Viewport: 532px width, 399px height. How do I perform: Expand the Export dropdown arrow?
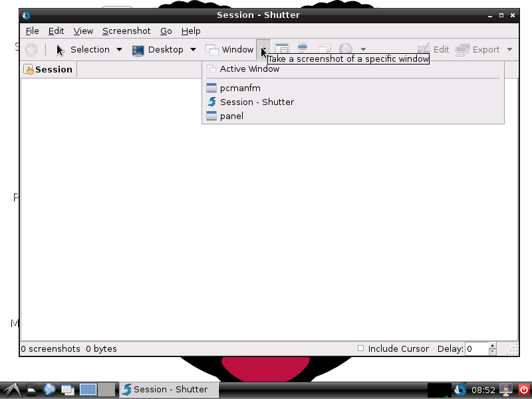[509, 49]
